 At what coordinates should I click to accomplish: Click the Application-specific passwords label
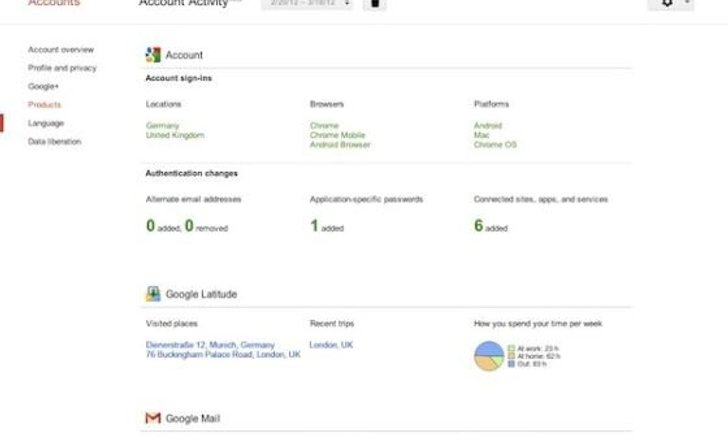[x=366, y=199]
